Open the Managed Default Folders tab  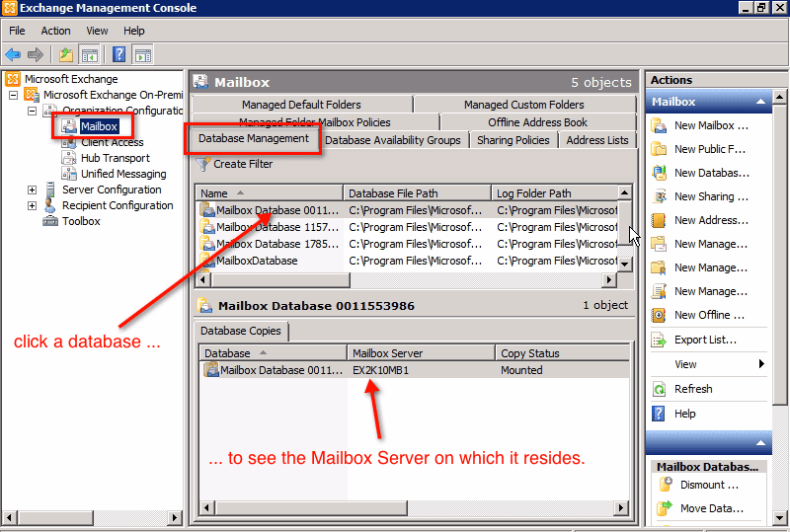[302, 105]
